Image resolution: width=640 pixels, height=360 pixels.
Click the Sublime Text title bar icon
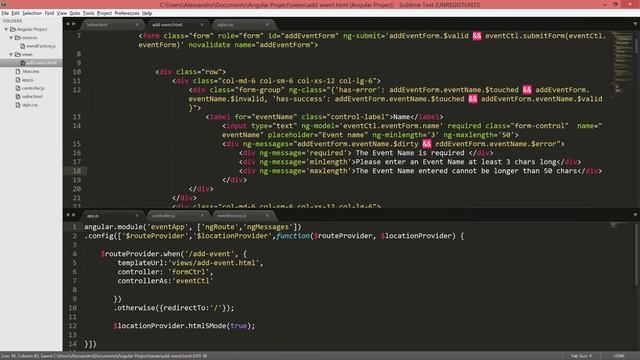(x=4, y=4)
